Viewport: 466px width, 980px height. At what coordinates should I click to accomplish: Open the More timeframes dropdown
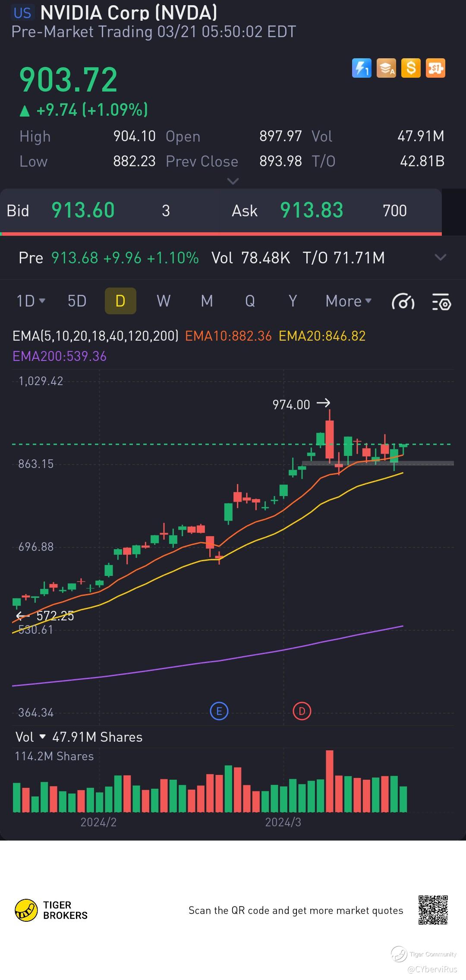[x=349, y=301]
